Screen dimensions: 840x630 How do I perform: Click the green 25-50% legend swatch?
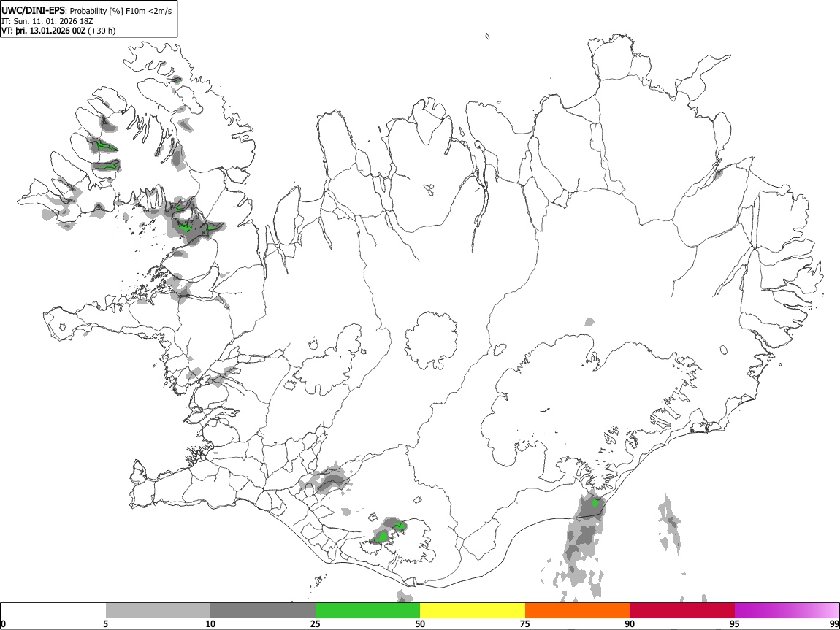pyautogui.click(x=367, y=610)
